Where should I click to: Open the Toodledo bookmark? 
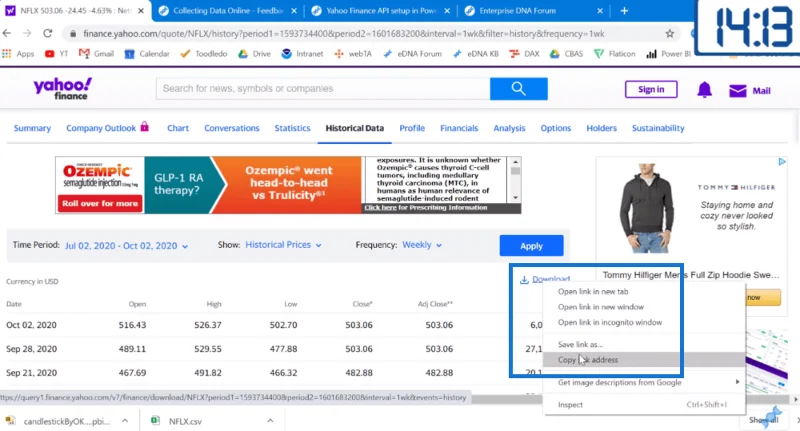tap(204, 54)
